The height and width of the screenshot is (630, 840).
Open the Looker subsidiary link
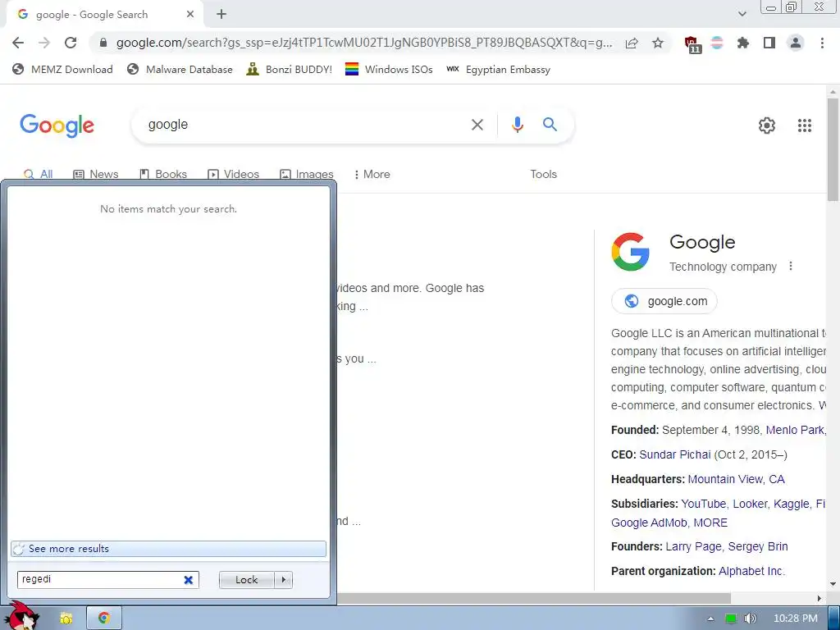(750, 504)
